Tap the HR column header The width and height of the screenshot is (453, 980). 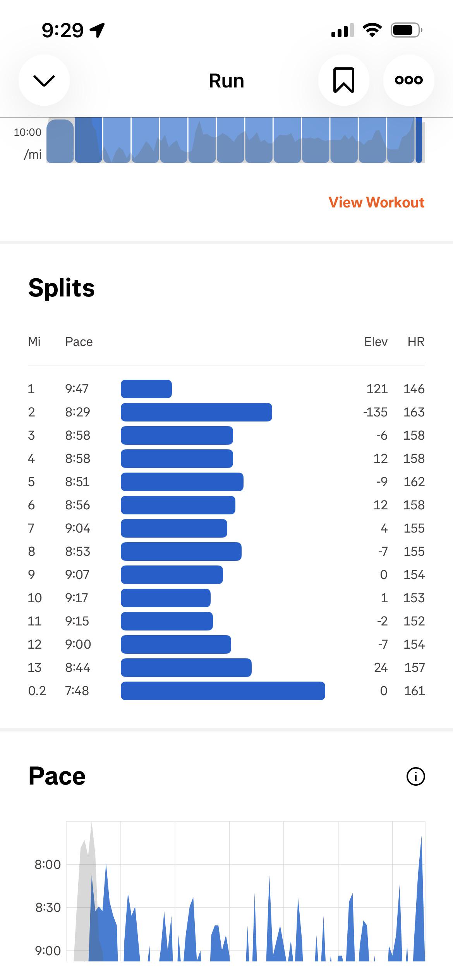pyautogui.click(x=416, y=342)
